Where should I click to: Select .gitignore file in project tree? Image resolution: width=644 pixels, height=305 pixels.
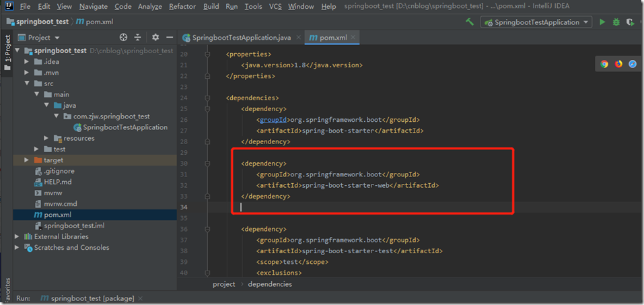(x=59, y=171)
